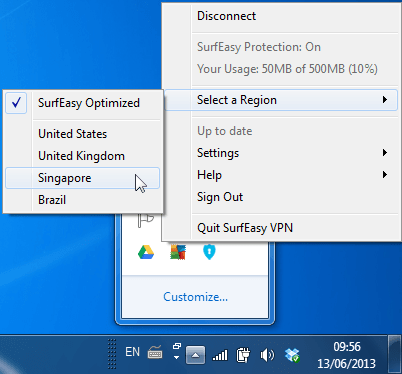This screenshot has height=374, width=402.
Task: Open the volume speaker icon
Action: tap(267, 355)
